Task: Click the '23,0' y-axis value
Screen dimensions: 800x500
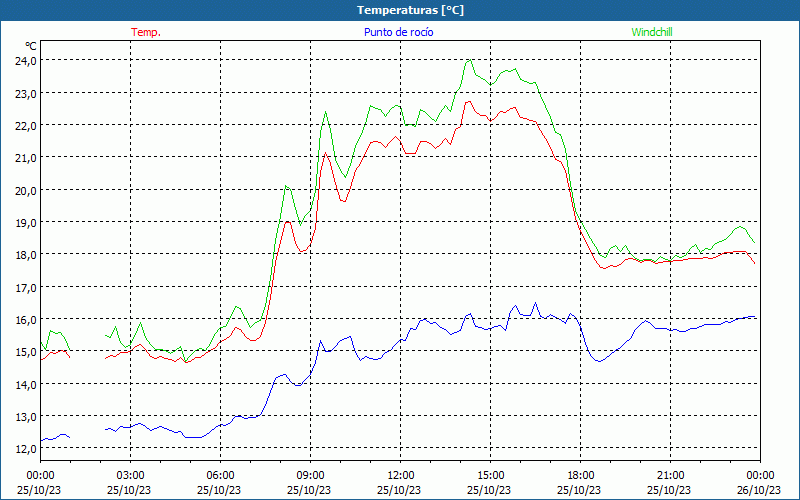Action: pos(26,93)
